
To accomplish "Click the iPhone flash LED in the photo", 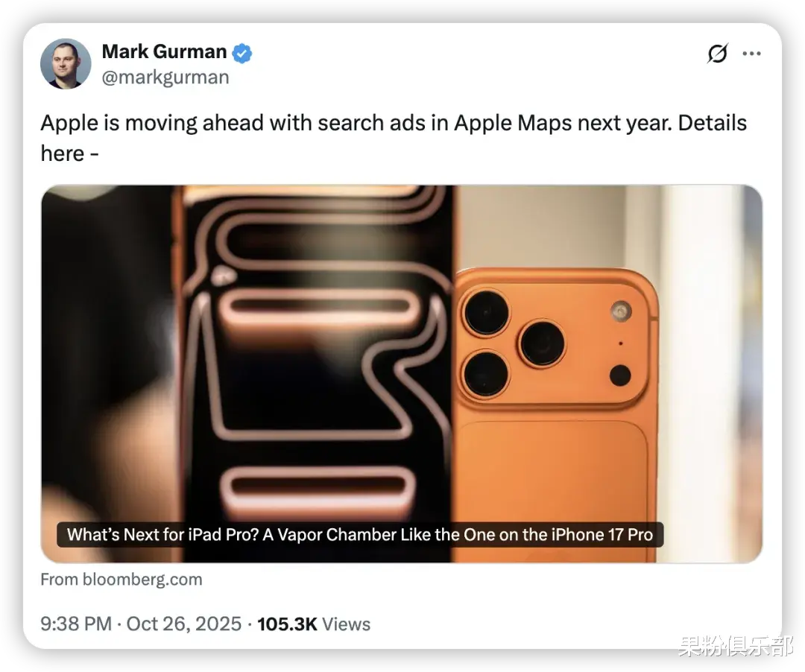I will 621,311.
